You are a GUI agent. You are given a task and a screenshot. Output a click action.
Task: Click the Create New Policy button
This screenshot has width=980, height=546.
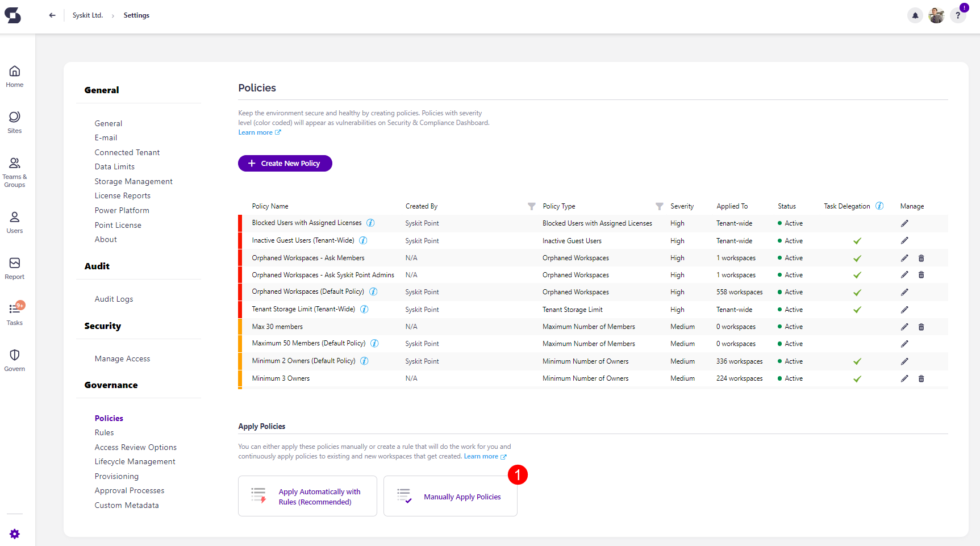click(285, 163)
